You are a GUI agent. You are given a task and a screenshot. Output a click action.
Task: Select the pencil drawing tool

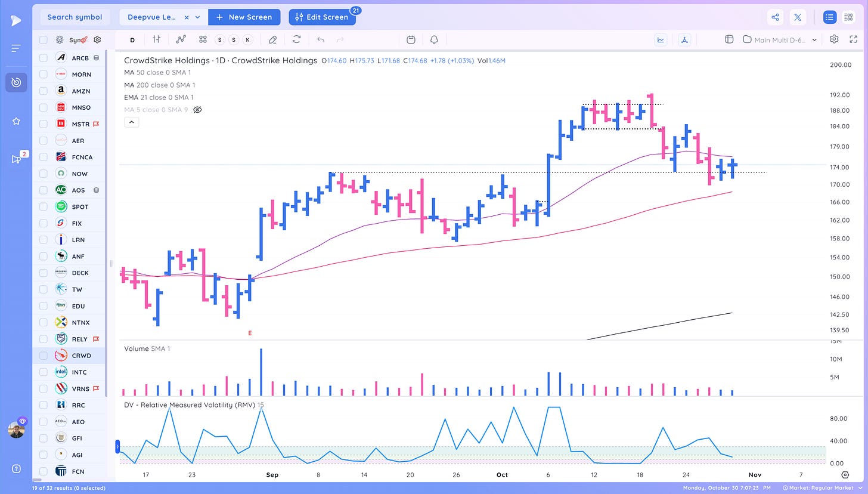272,39
